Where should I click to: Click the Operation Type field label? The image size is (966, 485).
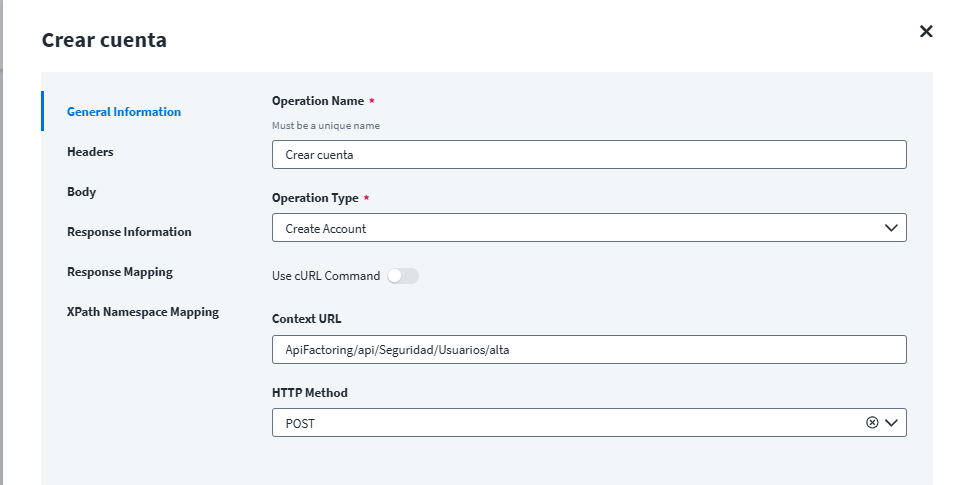point(314,198)
